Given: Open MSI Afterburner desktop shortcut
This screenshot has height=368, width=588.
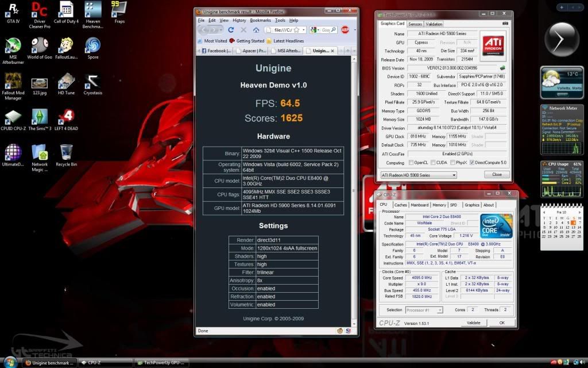Looking at the screenshot, I should coord(13,47).
